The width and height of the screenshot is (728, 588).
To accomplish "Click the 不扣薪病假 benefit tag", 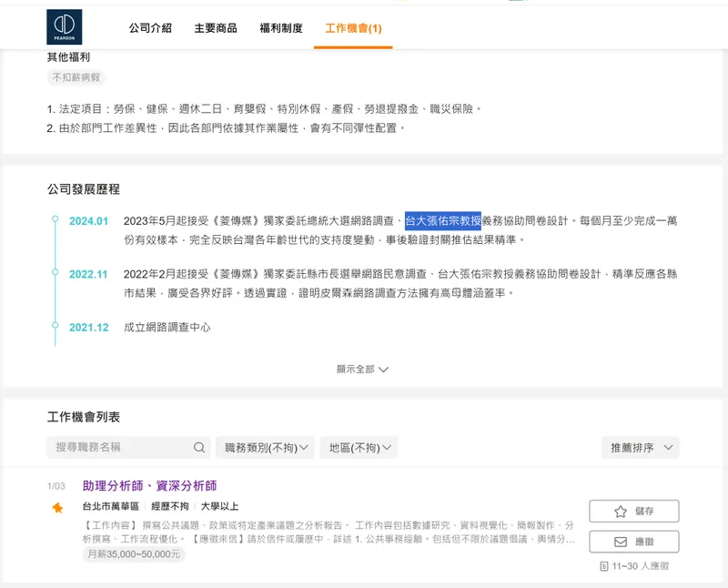I will [x=76, y=77].
